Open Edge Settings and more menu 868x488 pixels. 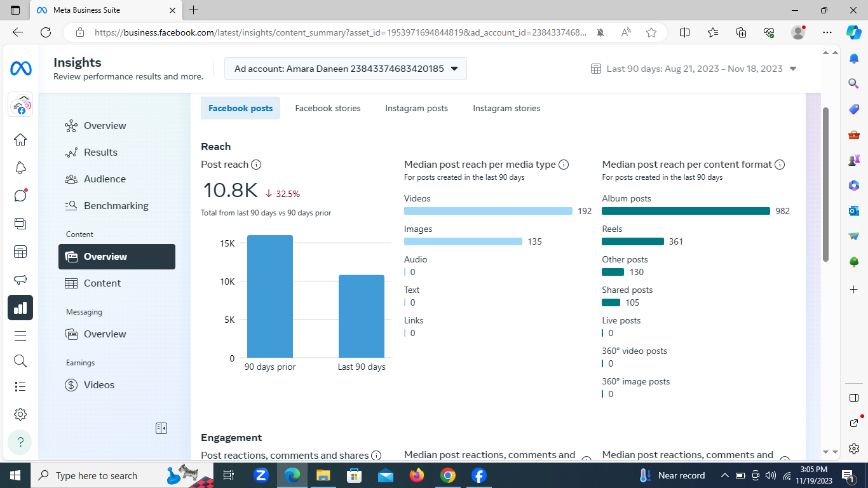(x=827, y=32)
